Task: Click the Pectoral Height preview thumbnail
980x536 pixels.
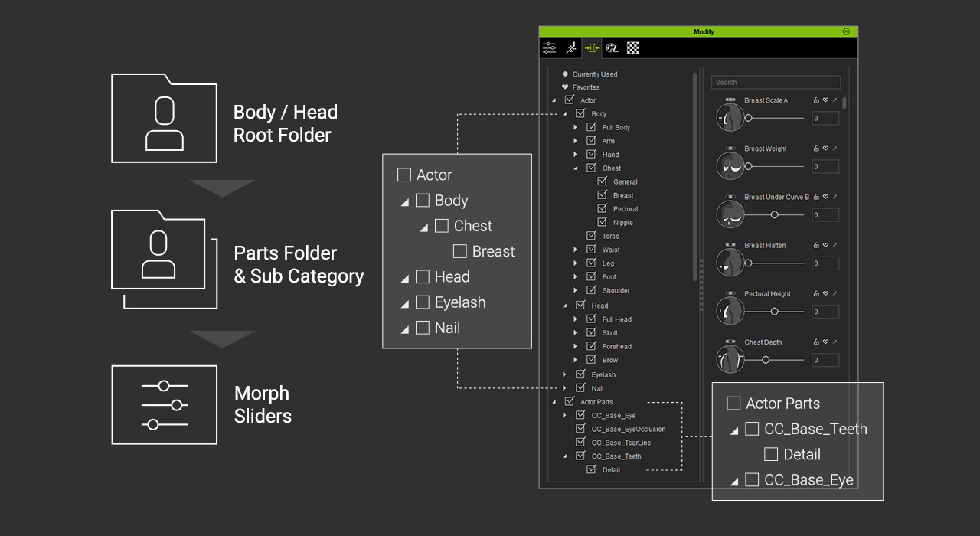Action: pyautogui.click(x=730, y=311)
